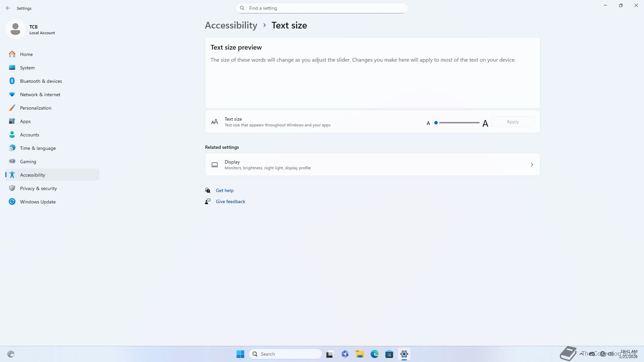Open the Windows Update section
Screen dimensions: 644x362
tap(38, 202)
